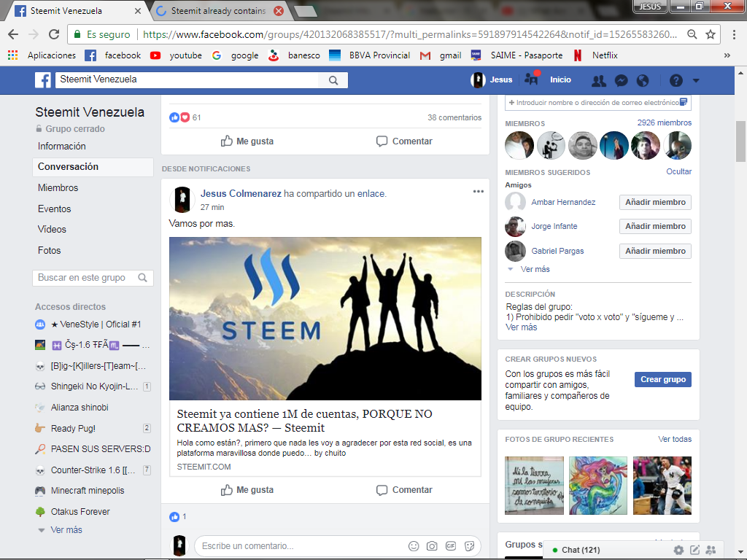Start a new message from chat bar icon
Viewport: 747px width, 560px height.
pos(695,550)
